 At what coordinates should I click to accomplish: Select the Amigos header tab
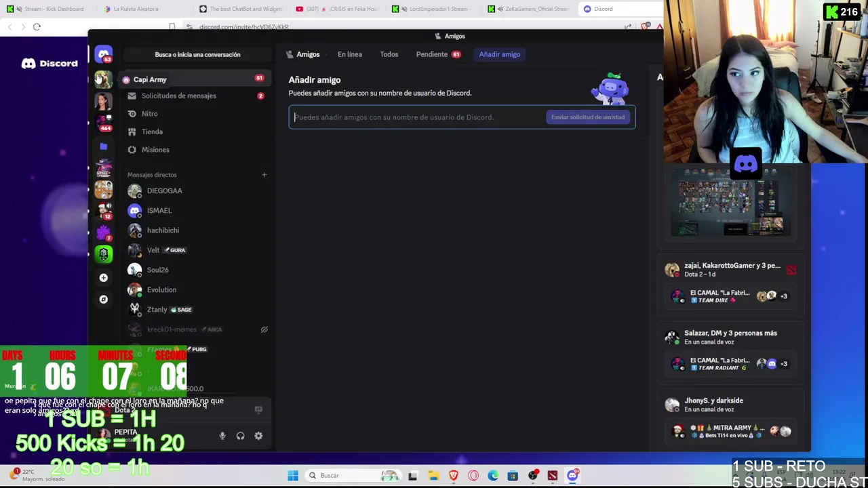[302, 54]
